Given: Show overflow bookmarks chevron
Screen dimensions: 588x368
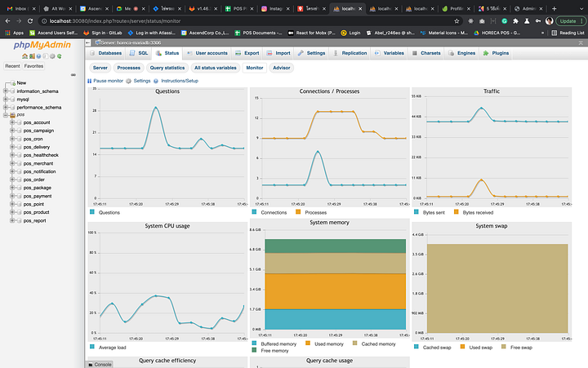Looking at the screenshot, I should pos(542,33).
